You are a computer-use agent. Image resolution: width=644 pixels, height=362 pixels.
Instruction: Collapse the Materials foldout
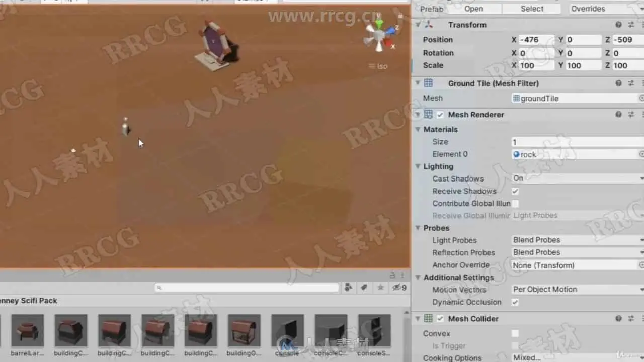pyautogui.click(x=418, y=129)
